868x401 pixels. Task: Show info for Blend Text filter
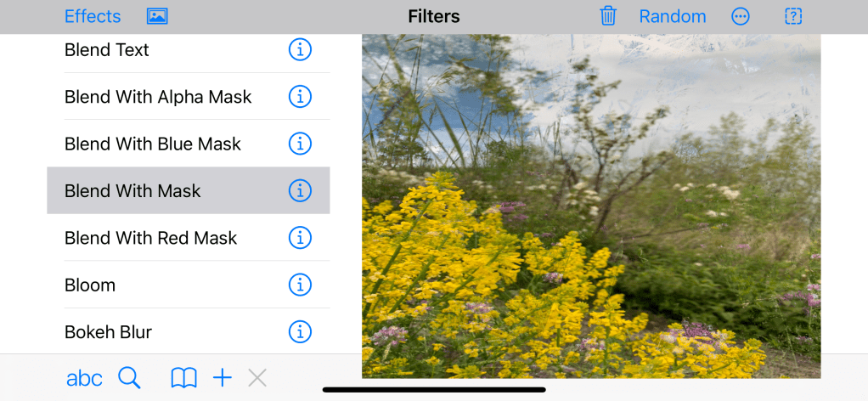[300, 50]
